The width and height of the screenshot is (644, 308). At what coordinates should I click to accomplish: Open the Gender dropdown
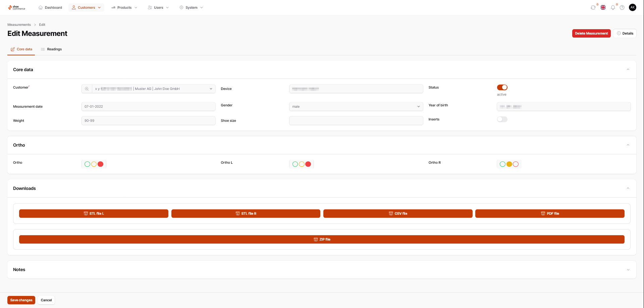[356, 107]
